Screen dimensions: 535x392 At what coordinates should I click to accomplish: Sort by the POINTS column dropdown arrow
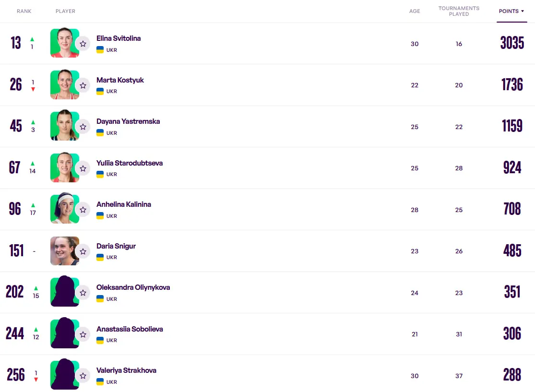[x=523, y=11]
